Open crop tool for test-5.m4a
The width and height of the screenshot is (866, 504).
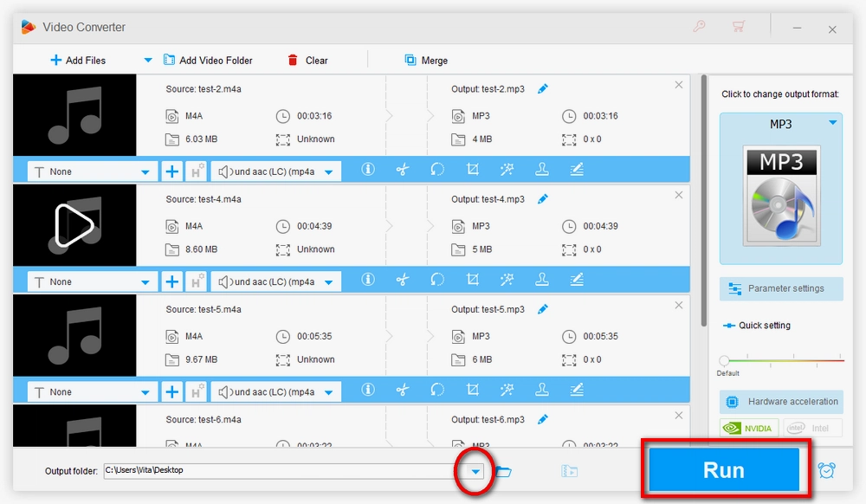(x=472, y=390)
